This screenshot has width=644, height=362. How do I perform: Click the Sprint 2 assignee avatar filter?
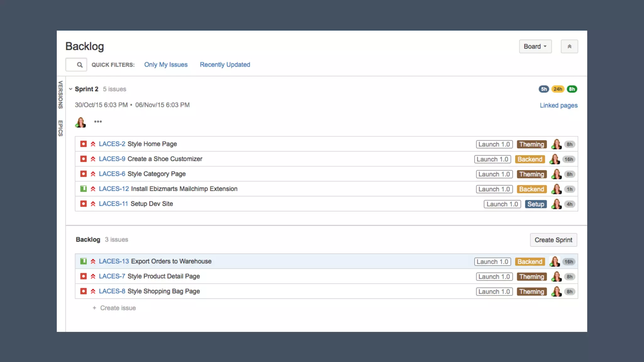[80, 122]
